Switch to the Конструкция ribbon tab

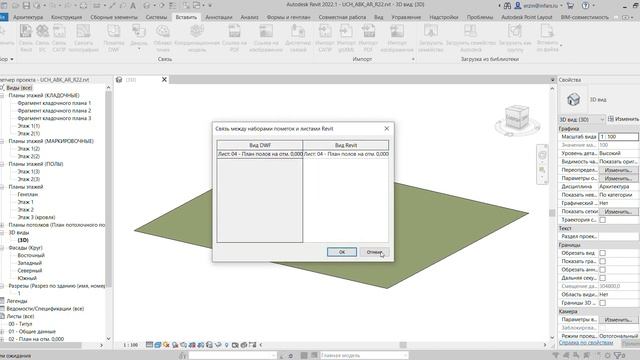pos(67,17)
